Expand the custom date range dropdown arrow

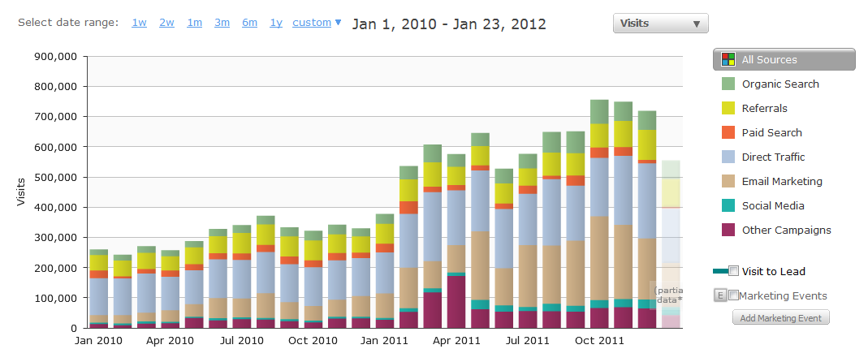tap(339, 23)
